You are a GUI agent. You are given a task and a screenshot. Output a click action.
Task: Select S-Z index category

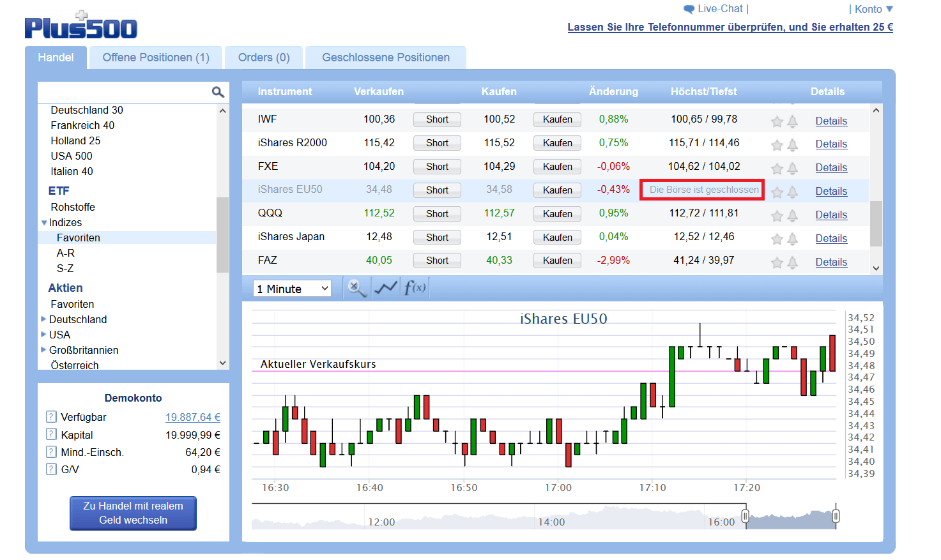65,268
